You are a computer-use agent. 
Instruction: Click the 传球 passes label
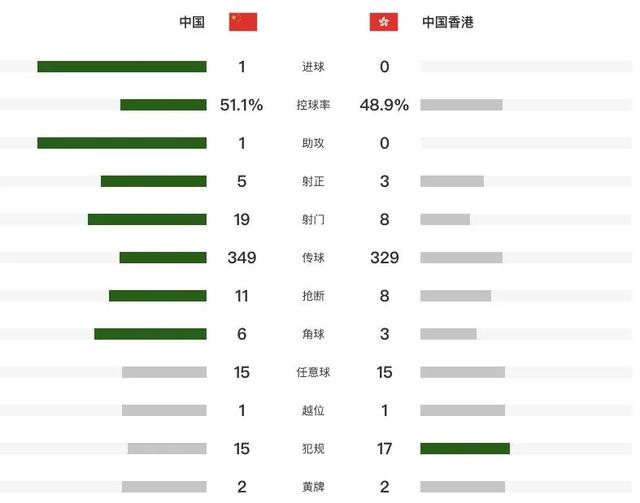[x=313, y=258]
